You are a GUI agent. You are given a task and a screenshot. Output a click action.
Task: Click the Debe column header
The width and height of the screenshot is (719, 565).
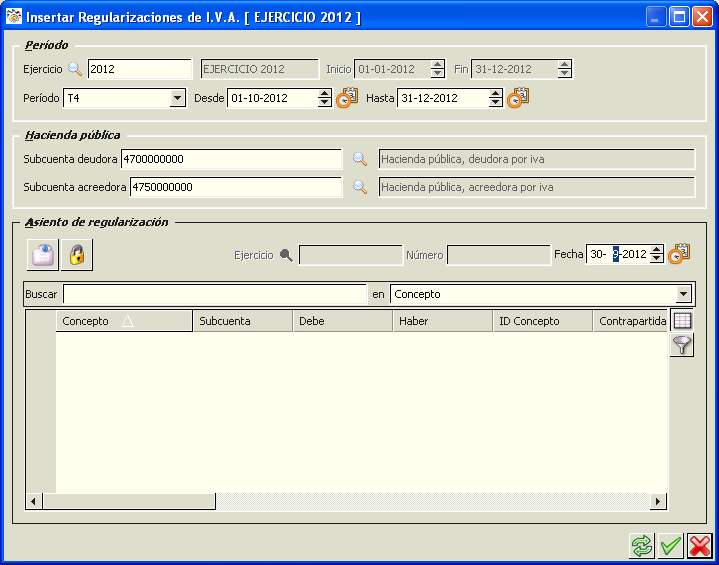[343, 321]
